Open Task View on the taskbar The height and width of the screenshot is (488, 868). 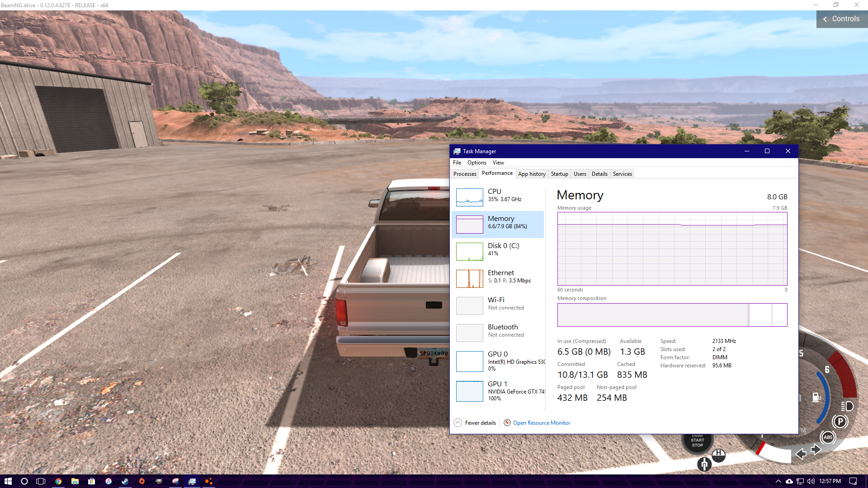[41, 481]
